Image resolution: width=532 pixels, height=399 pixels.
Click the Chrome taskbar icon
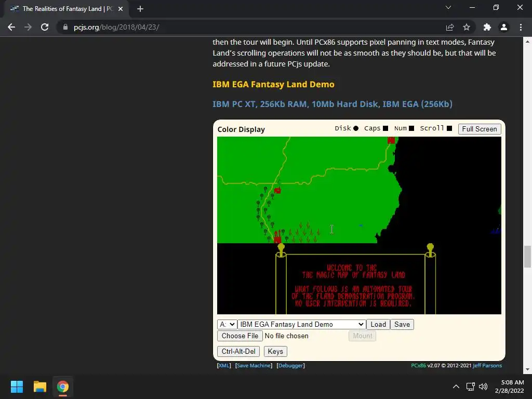coord(62,387)
